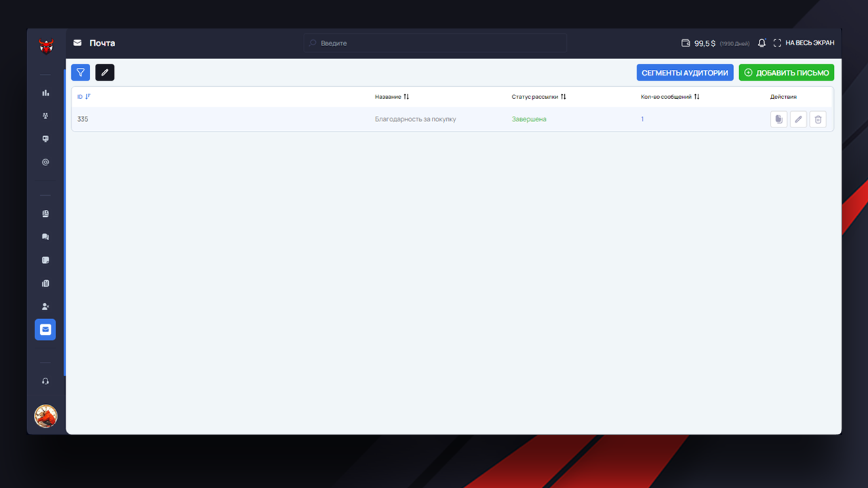Screen dimensions: 868x488
Task: Click the Завершена status cell
Action: [529, 119]
